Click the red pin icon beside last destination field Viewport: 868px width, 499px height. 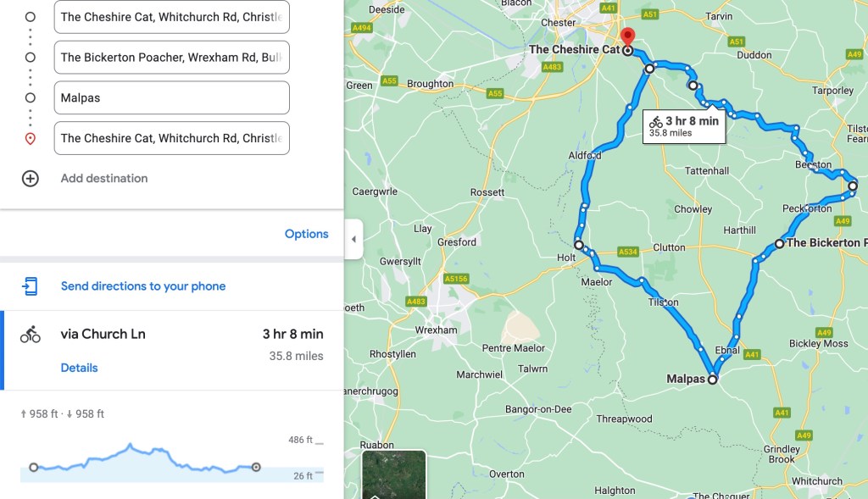coord(31,138)
